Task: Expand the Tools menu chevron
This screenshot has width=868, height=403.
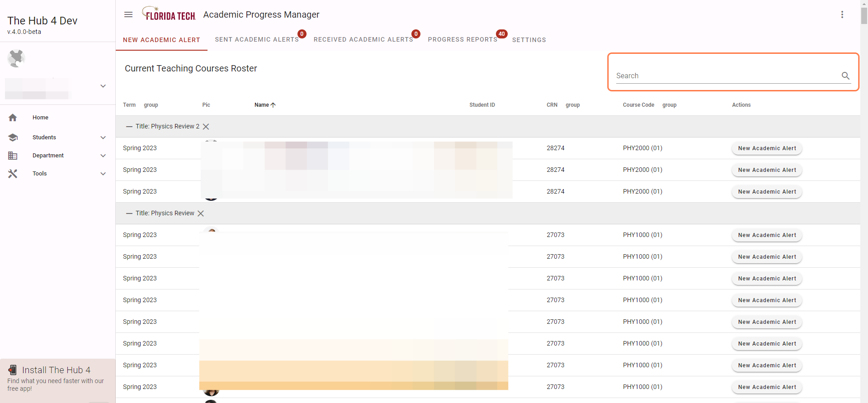Action: [x=103, y=174]
